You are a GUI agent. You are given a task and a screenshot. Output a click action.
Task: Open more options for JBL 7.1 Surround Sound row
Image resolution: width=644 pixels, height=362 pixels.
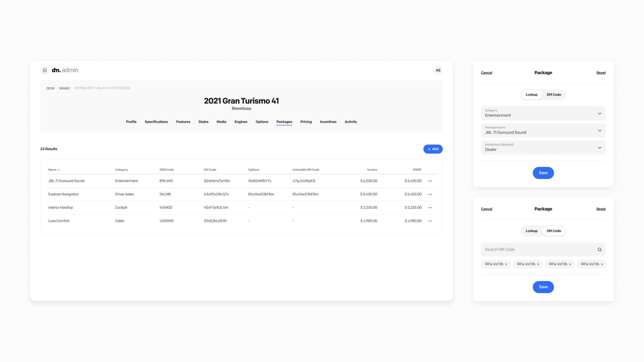430,181
